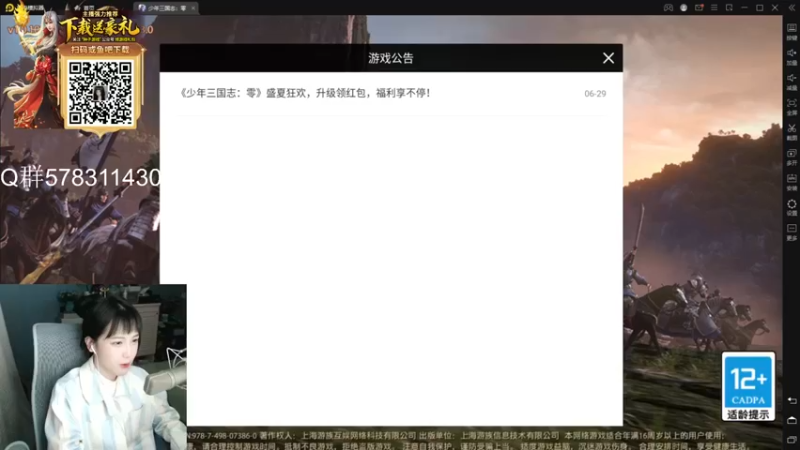Open the hamburger menu in title bar
The width and height of the screenshot is (800, 450).
(x=714, y=8)
